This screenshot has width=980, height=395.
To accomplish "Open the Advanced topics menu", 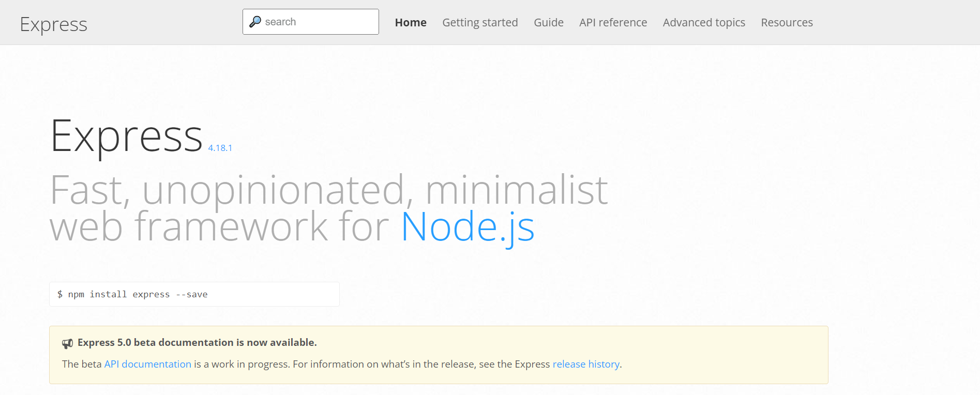I will [704, 22].
